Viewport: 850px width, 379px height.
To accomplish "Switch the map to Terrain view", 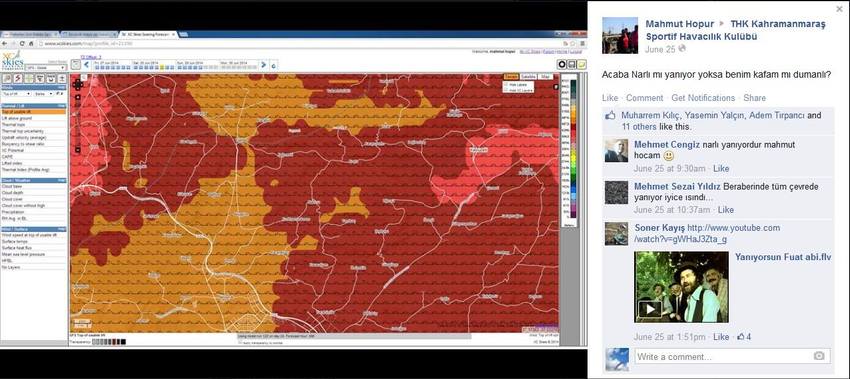I will point(511,76).
